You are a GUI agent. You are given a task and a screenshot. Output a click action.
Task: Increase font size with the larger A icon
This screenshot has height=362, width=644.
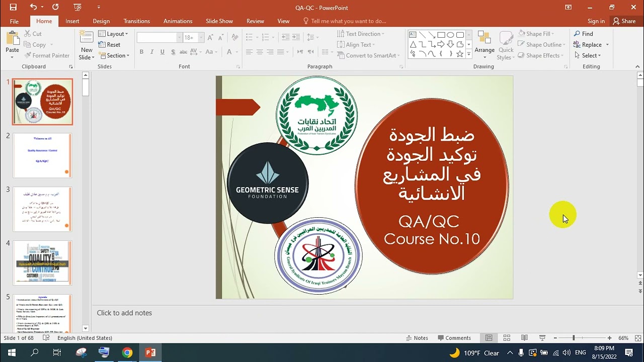click(x=210, y=38)
